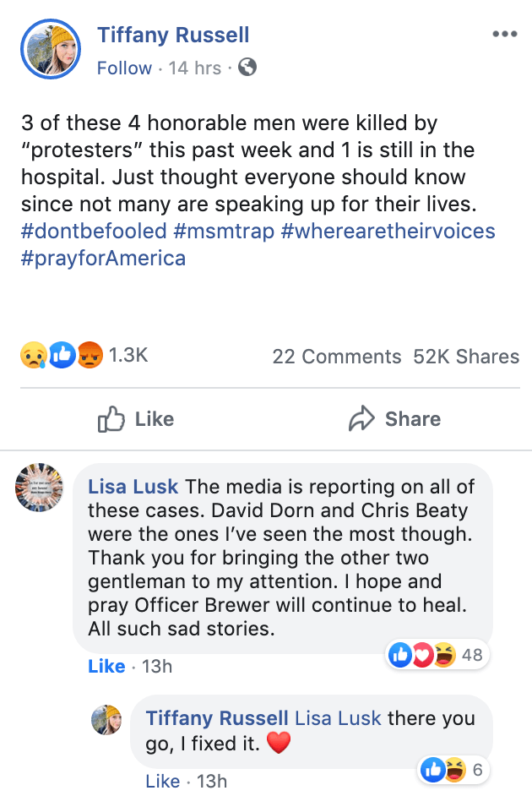The width and height of the screenshot is (532, 796).
Task: Open Tiffany Russell's profile picture on post
Action: point(51,49)
